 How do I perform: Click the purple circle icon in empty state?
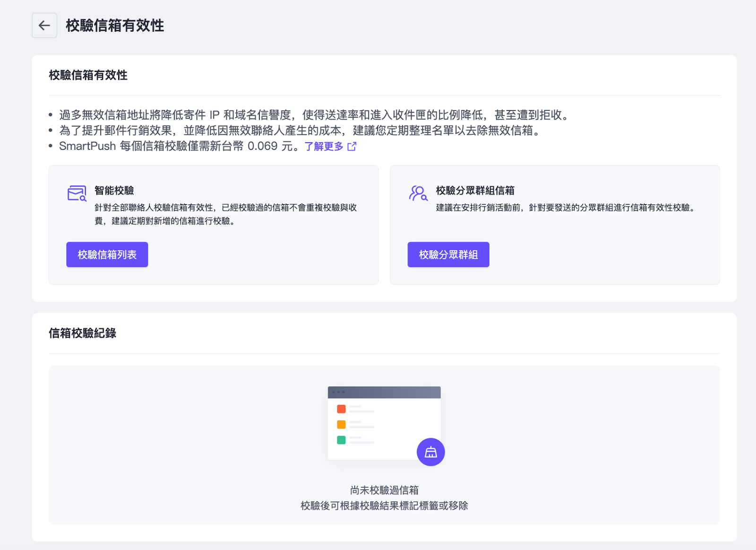430,452
